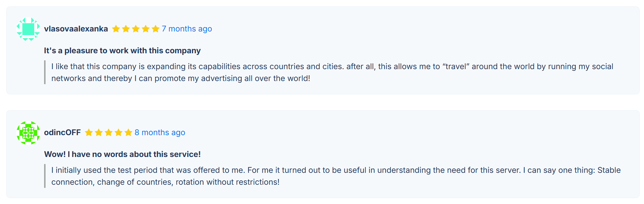
Task: Click fourth star of odincOFF's rating
Action: tap(119, 133)
